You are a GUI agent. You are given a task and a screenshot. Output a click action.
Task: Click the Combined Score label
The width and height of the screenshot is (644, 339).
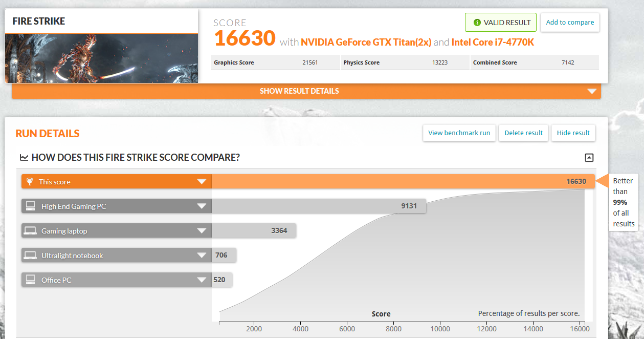point(495,62)
